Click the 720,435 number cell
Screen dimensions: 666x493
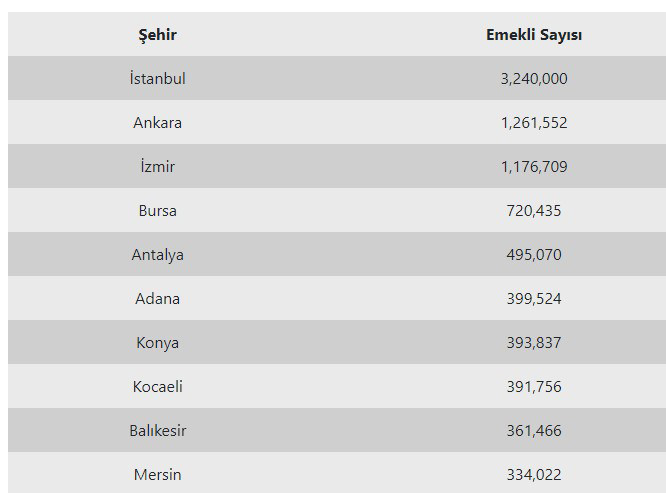coord(534,210)
